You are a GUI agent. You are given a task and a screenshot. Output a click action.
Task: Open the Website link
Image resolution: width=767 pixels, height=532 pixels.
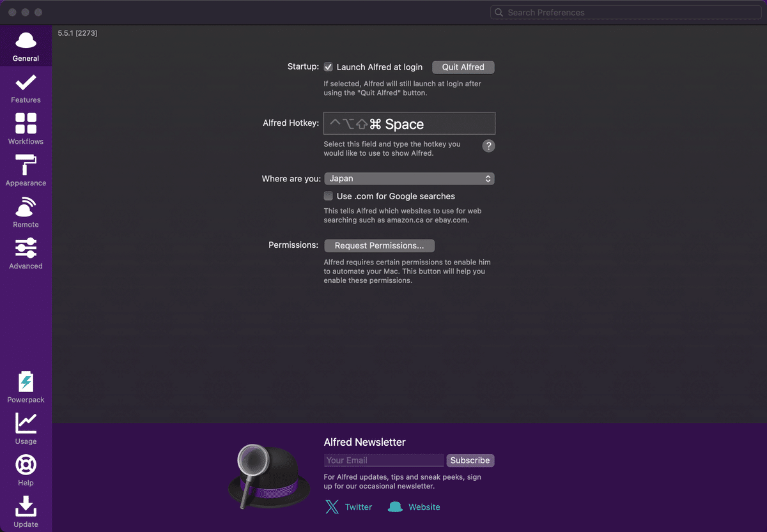pos(424,507)
